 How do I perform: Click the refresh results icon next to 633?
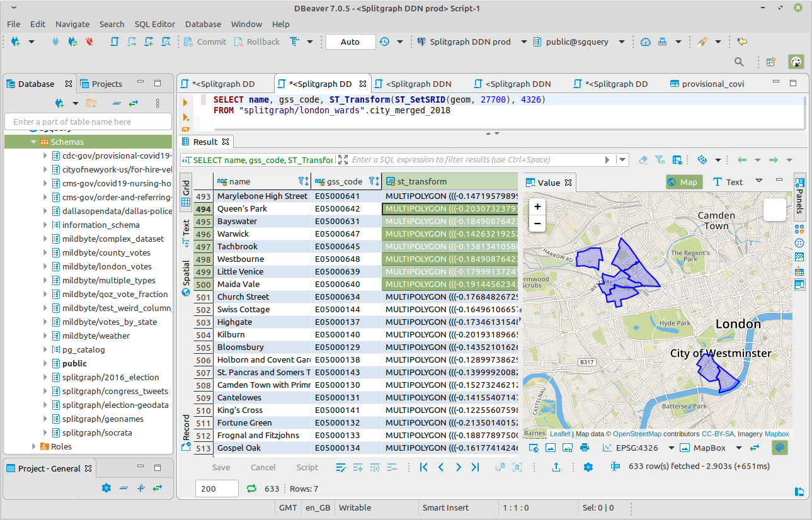(x=252, y=489)
